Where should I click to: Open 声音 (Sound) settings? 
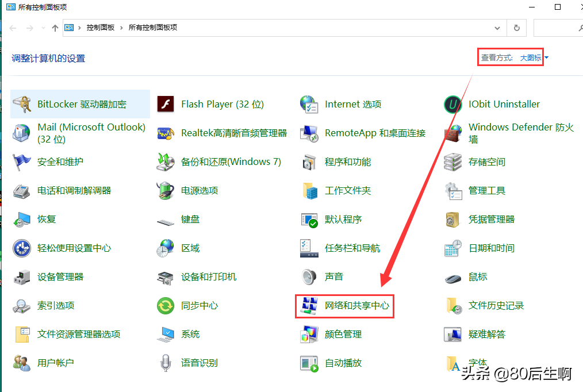[x=333, y=276]
